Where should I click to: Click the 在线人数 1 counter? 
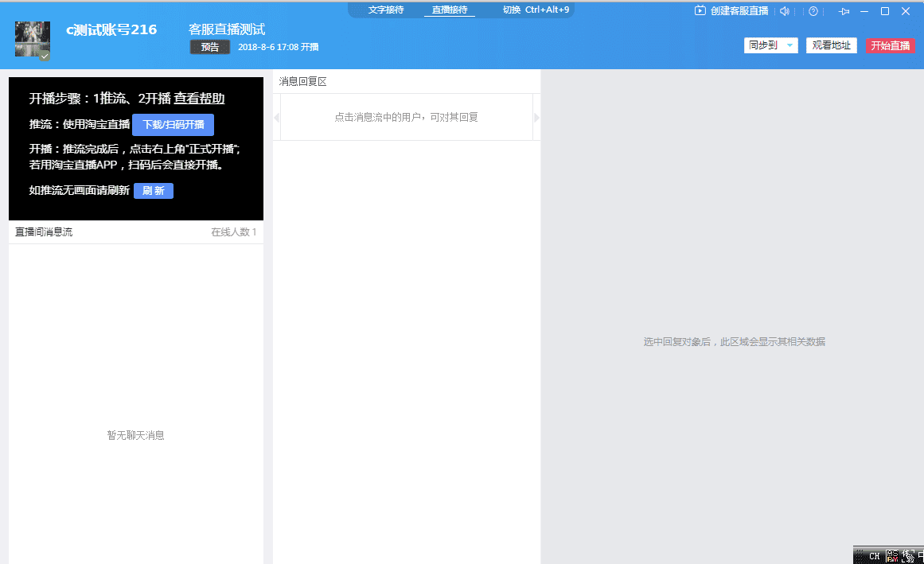[233, 232]
